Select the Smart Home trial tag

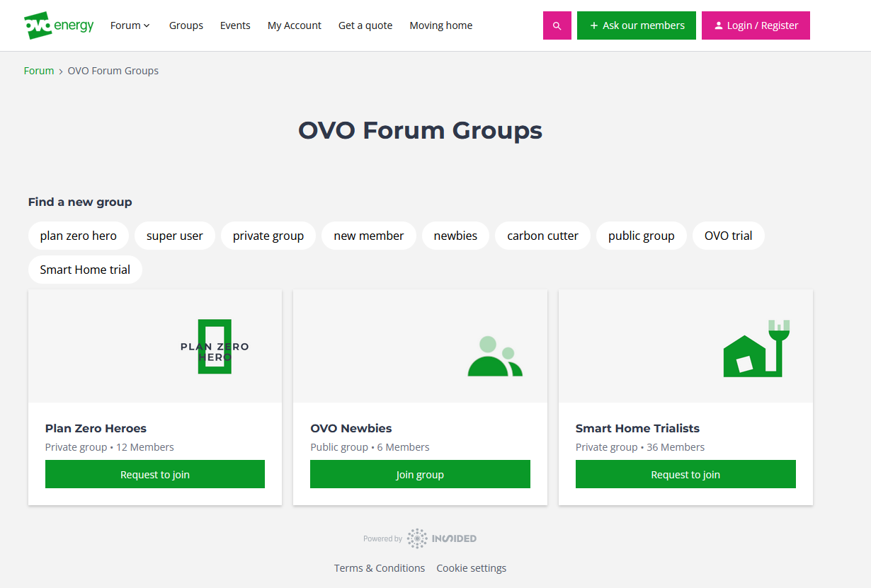(x=85, y=270)
